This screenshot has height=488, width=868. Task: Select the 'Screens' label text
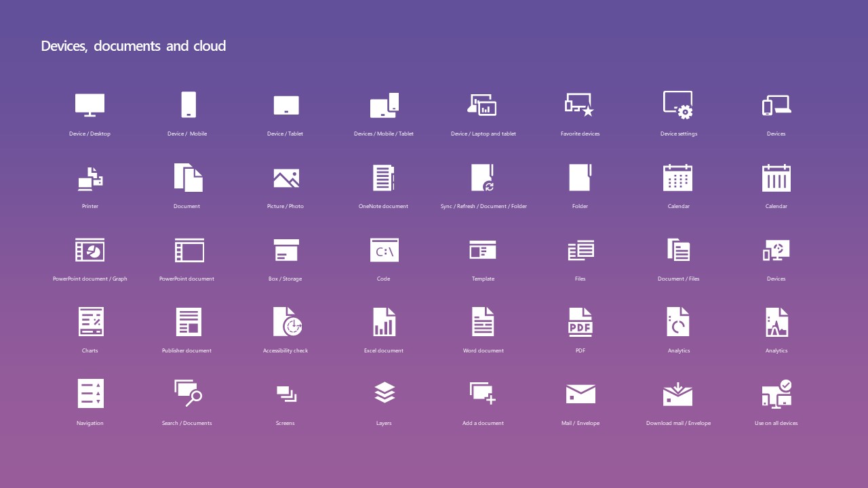click(x=285, y=423)
